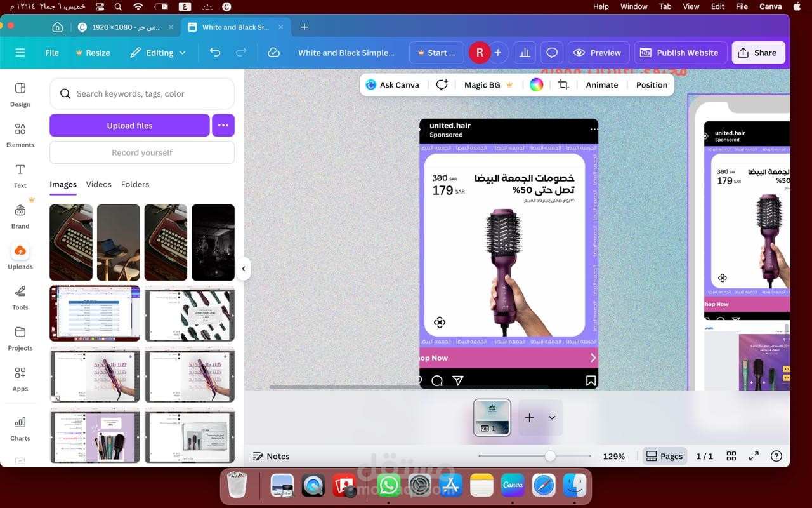Switch to the Images tab
Viewport: 812px width, 508px height.
(x=63, y=184)
